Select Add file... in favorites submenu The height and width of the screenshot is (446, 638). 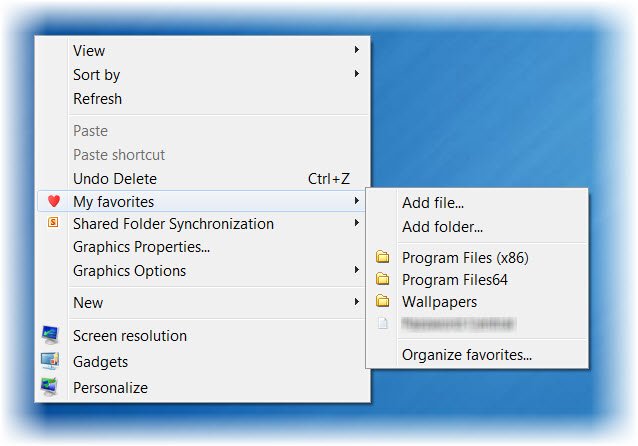(x=433, y=203)
